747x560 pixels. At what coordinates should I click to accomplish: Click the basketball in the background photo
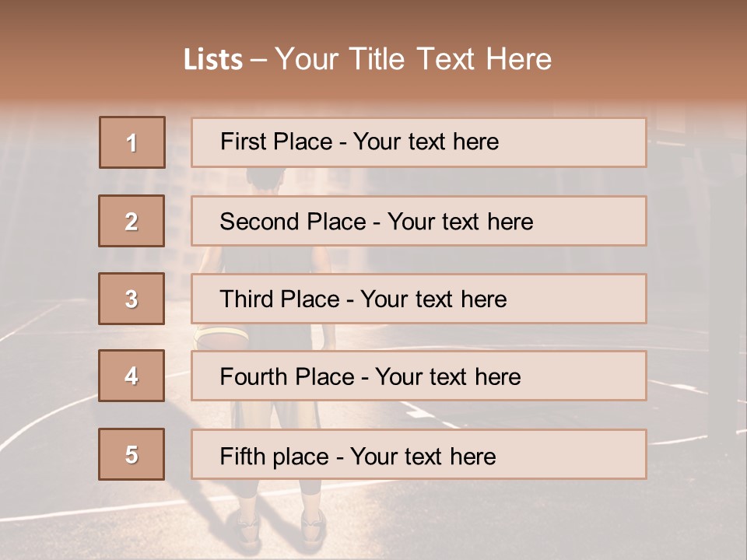tap(222, 338)
